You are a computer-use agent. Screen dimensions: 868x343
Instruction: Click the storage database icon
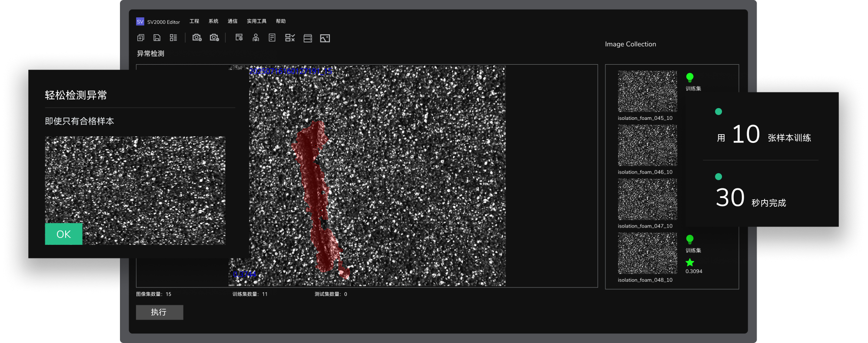(x=308, y=38)
